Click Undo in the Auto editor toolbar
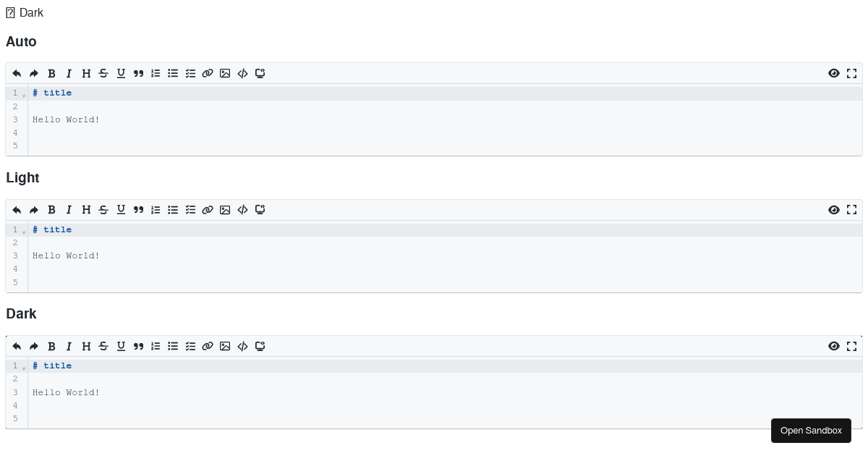The width and height of the screenshot is (868, 456). coord(17,73)
